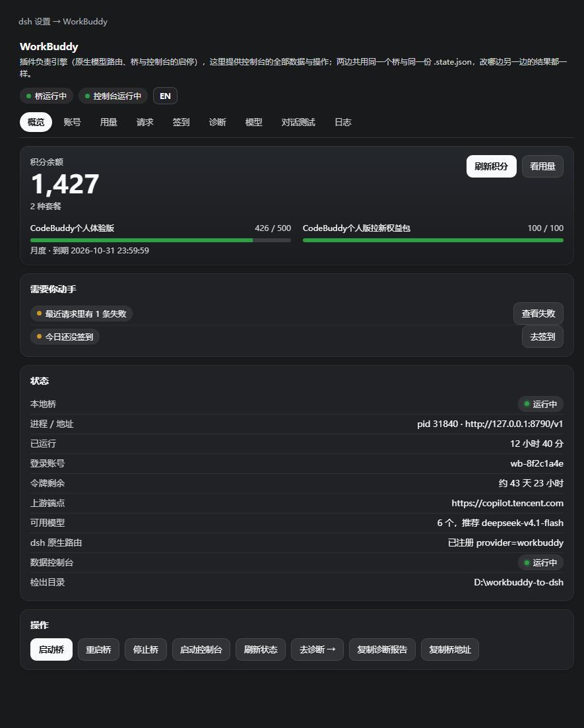Click the 今日还没签到 warning badge

pyautogui.click(x=65, y=337)
